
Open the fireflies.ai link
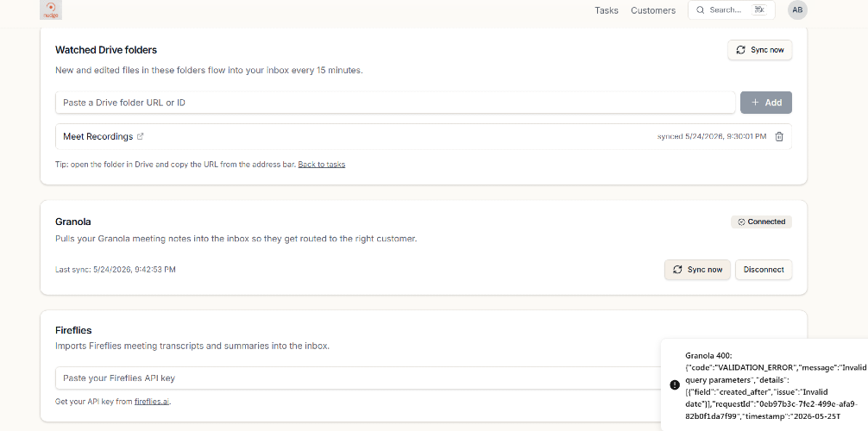[152, 402]
